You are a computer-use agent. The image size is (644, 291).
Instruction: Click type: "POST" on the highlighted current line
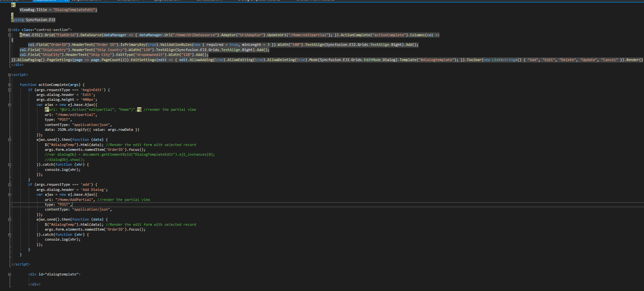click(58, 204)
